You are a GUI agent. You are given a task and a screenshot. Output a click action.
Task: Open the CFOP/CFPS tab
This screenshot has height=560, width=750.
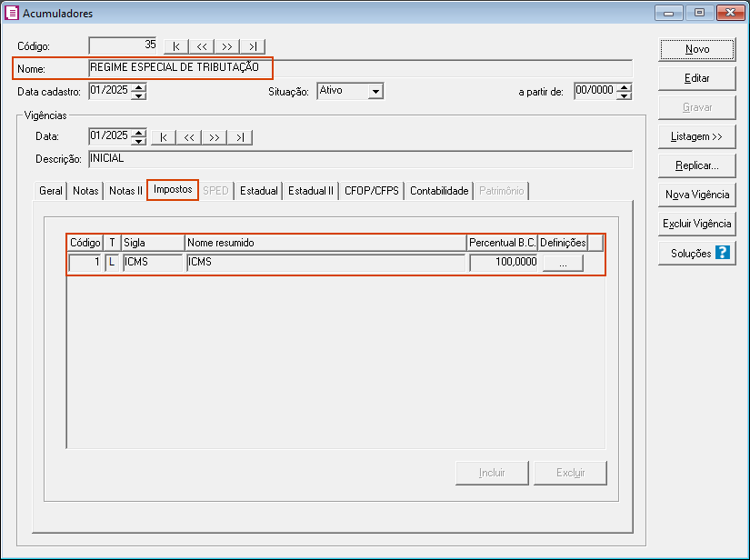click(371, 191)
